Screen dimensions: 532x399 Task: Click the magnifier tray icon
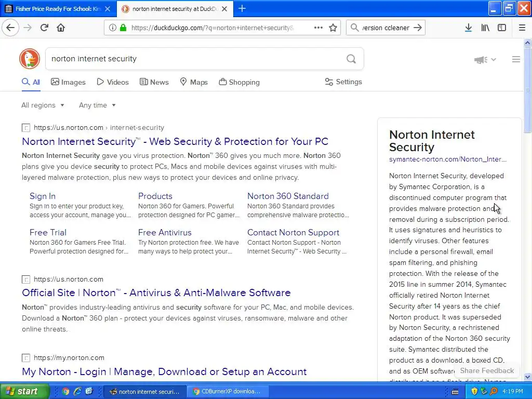coord(494,391)
